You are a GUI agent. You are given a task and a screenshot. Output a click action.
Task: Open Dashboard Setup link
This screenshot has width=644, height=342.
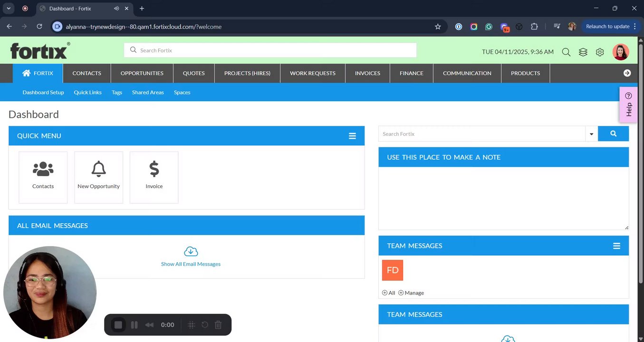point(43,93)
